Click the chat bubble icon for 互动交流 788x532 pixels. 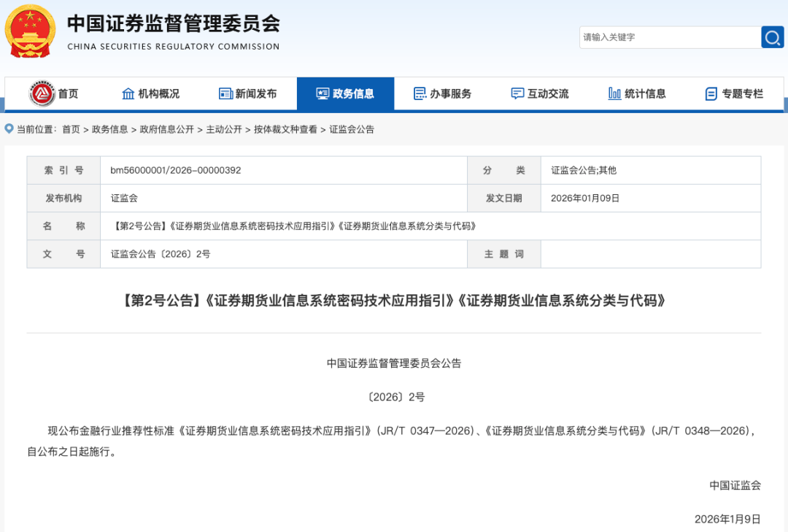[517, 93]
